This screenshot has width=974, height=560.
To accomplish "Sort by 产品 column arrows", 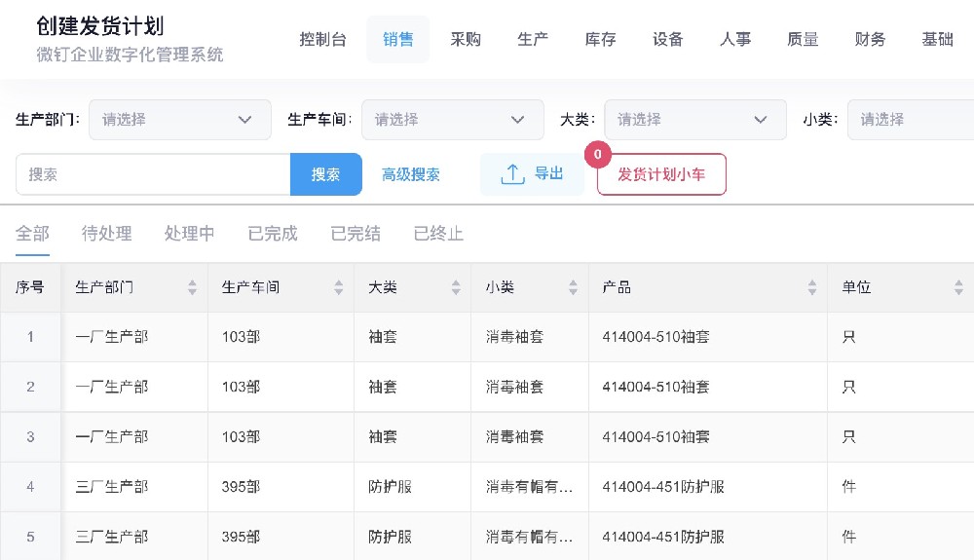I will (x=812, y=287).
